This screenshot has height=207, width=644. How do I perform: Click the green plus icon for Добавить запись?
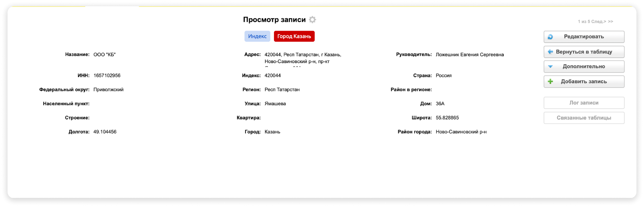550,82
